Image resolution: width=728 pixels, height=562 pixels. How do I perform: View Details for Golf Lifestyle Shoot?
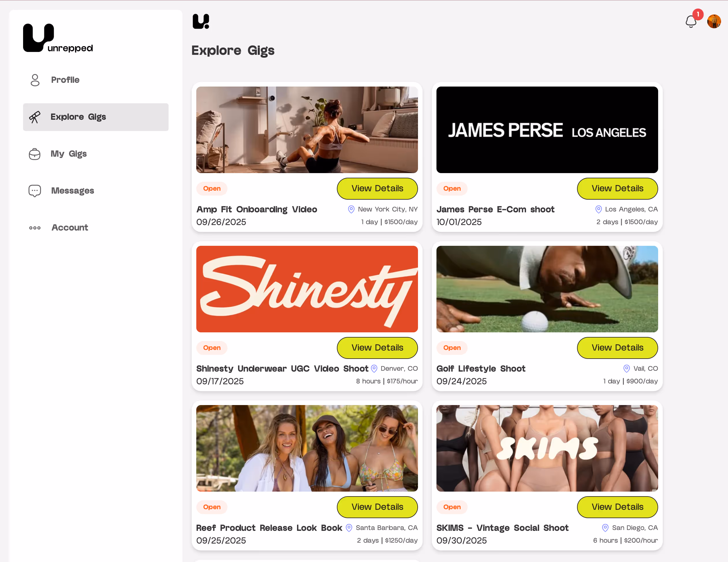coord(617,348)
